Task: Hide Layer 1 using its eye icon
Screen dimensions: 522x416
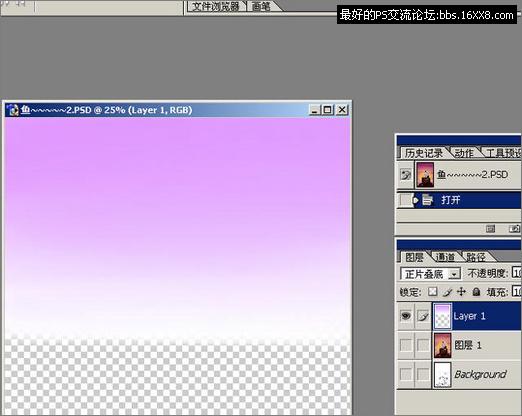Action: tap(405, 316)
